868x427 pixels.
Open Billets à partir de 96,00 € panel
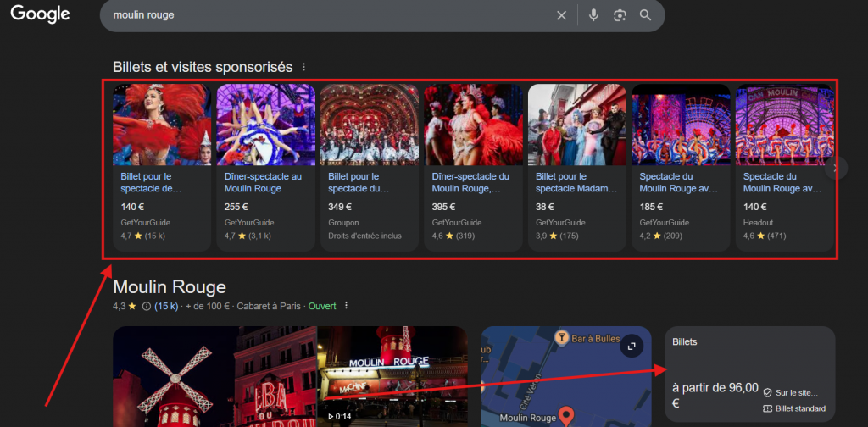coord(749,374)
